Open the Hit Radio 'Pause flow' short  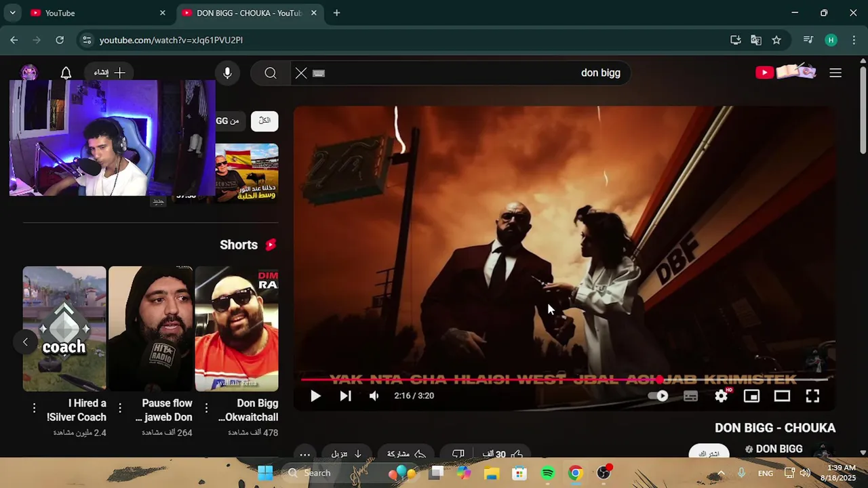(x=151, y=329)
